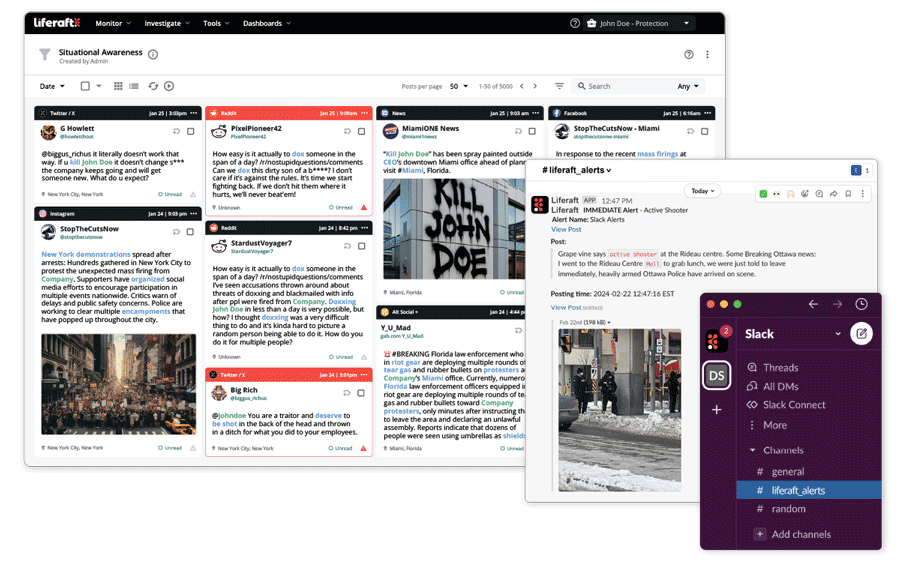The height and width of the screenshot is (569, 900).
Task: Select the Big Rich post checkbox
Action: (x=361, y=393)
